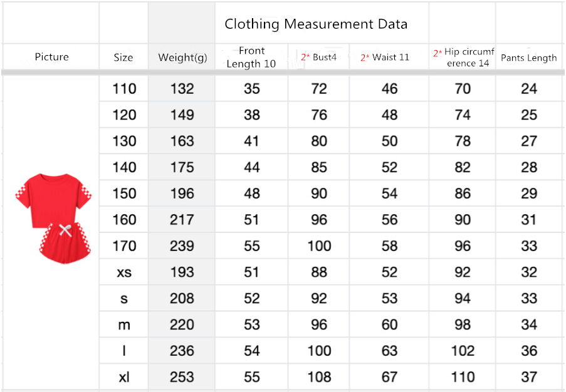Click weight value 132 cell
Viewport: 566px width, 392px height.
(x=182, y=89)
